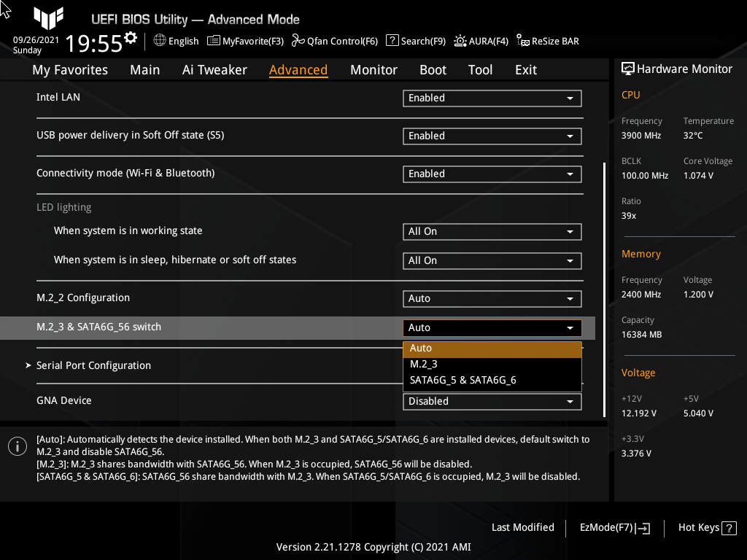
Task: Click the Last Modified button
Action: pos(523,527)
